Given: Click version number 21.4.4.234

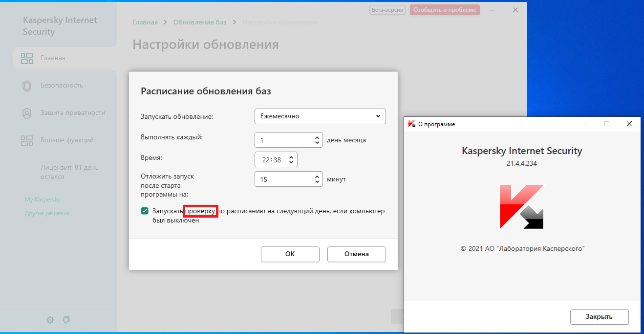Looking at the screenshot, I should pos(521,164).
